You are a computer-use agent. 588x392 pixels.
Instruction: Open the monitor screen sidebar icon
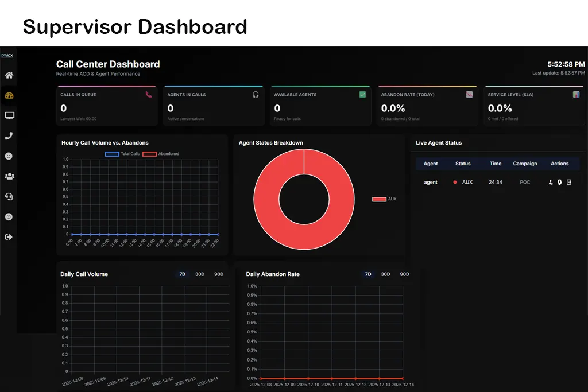tap(9, 116)
